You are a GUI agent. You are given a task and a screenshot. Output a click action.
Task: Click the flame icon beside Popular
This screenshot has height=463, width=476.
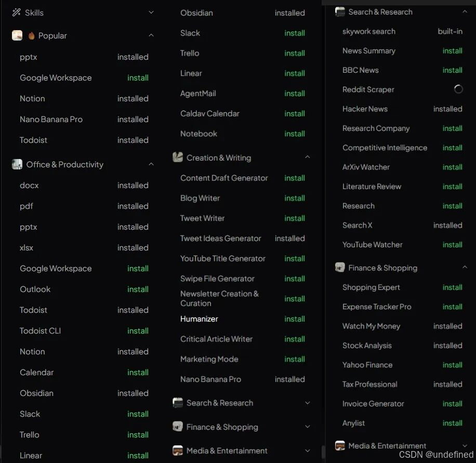[x=31, y=36]
